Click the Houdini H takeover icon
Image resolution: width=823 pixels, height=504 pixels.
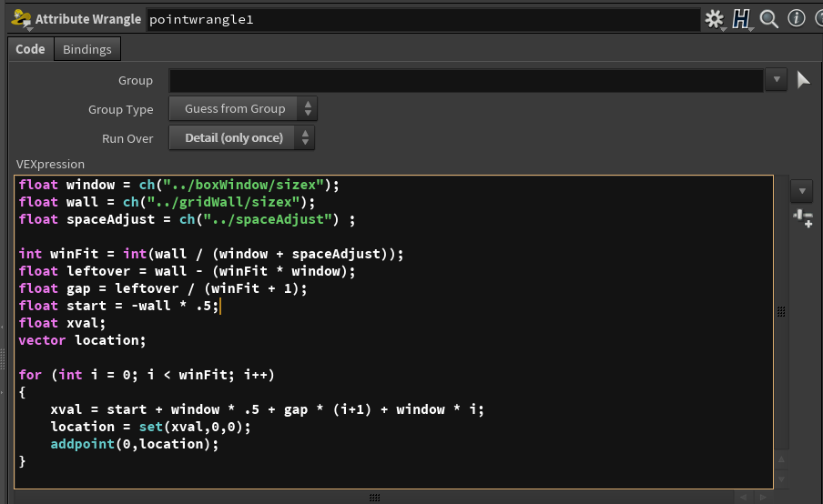click(741, 19)
